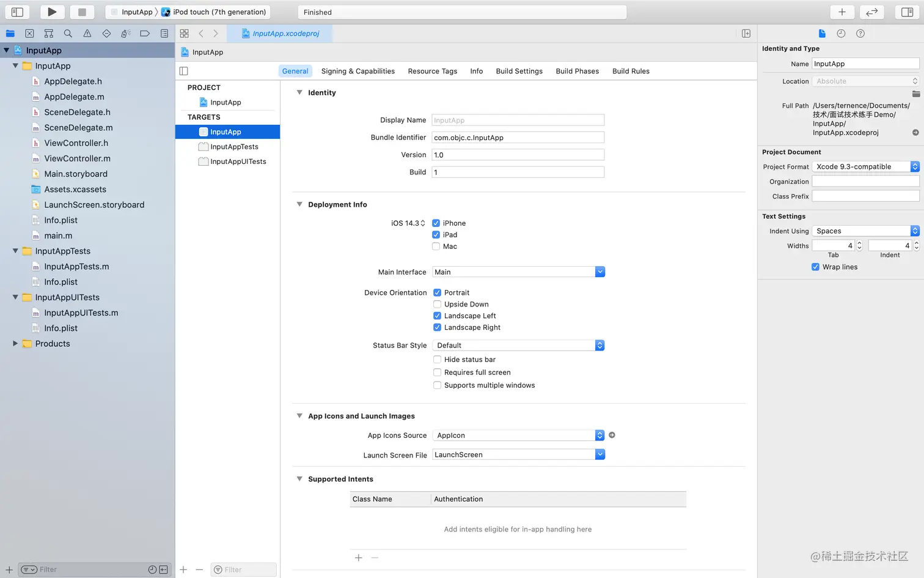The height and width of the screenshot is (578, 924).
Task: Show the Project navigator folder icon
Action: 10,34
